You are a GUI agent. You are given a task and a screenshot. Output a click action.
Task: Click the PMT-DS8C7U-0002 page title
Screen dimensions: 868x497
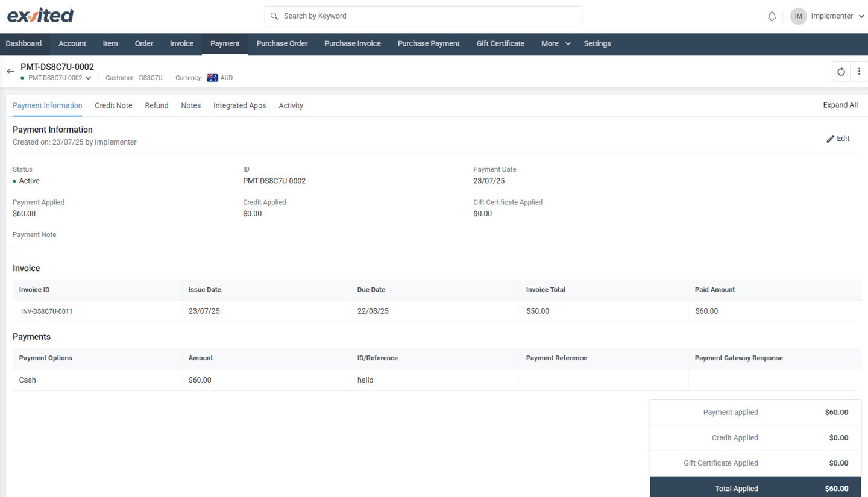(x=57, y=67)
